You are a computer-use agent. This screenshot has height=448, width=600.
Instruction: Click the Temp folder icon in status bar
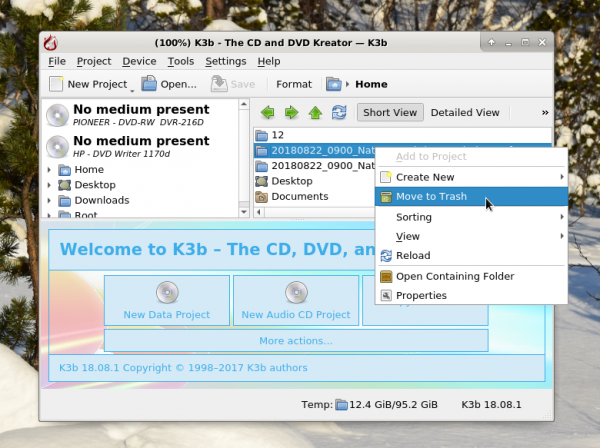pos(341,405)
